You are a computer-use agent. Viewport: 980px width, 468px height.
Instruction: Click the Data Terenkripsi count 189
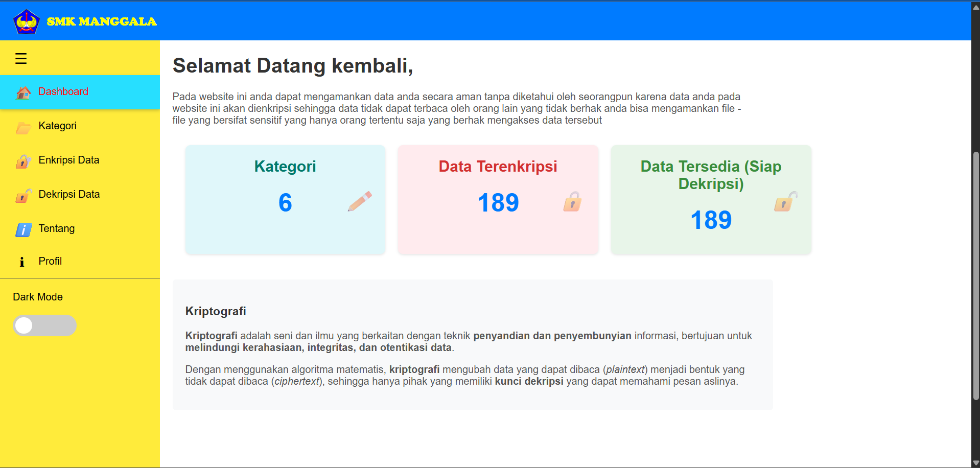[498, 202]
